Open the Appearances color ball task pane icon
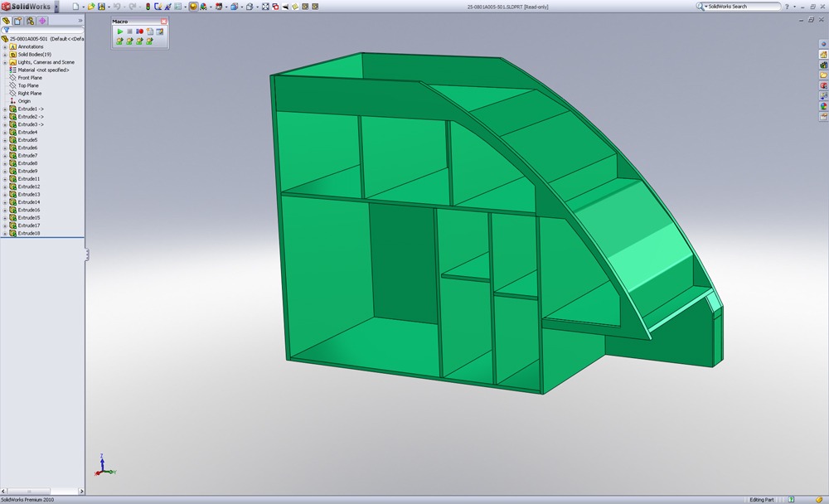The height and width of the screenshot is (504, 829). pyautogui.click(x=823, y=105)
